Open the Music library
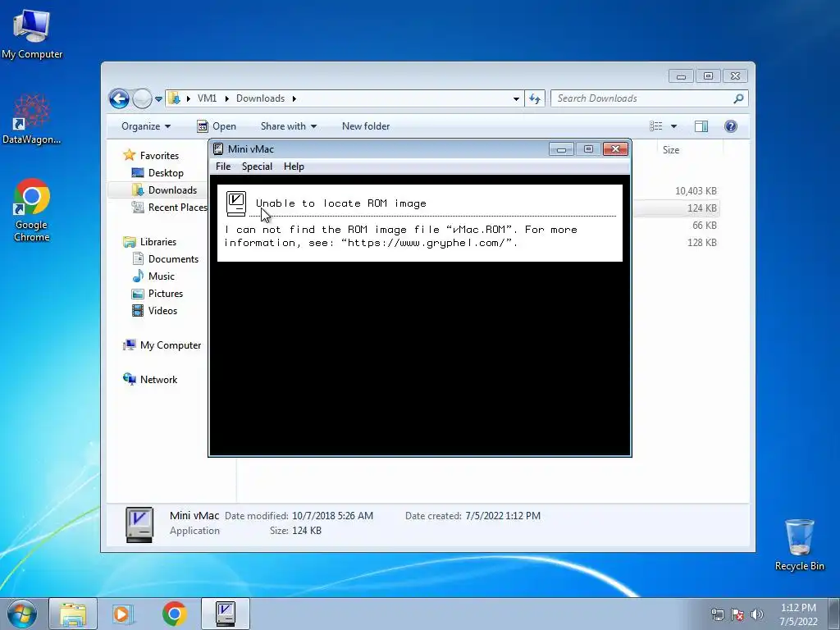Screen dimensions: 840x630 point(162,276)
